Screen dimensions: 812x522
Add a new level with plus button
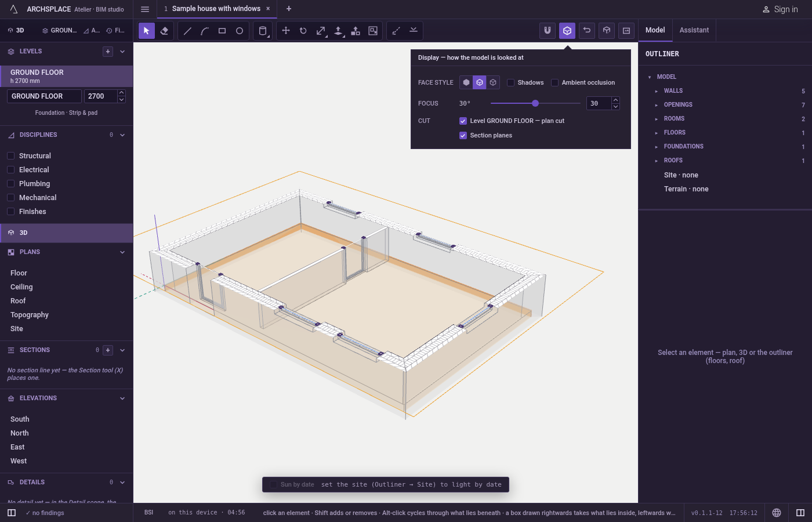pyautogui.click(x=108, y=52)
